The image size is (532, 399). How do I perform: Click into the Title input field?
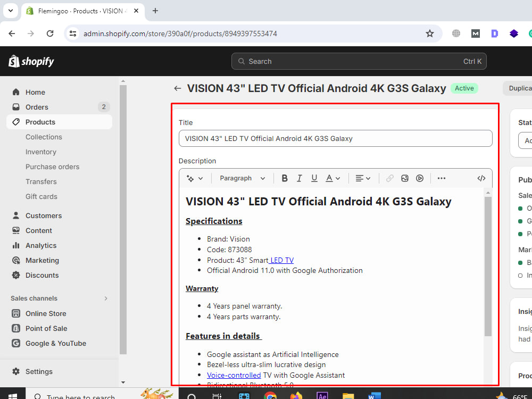coord(335,138)
